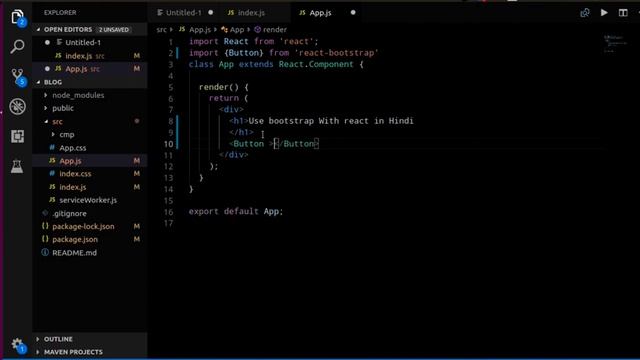This screenshot has height=360, width=640.
Task: Open index.js in the src folder tree
Action: click(x=73, y=187)
